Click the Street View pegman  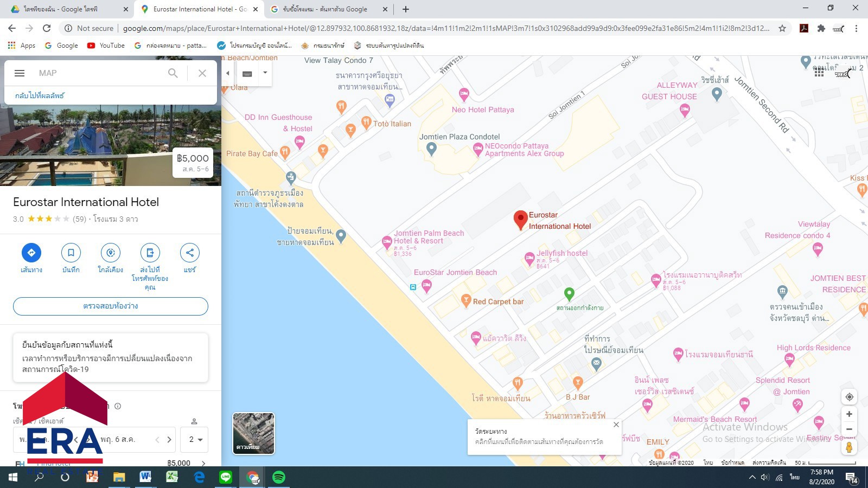(x=850, y=447)
